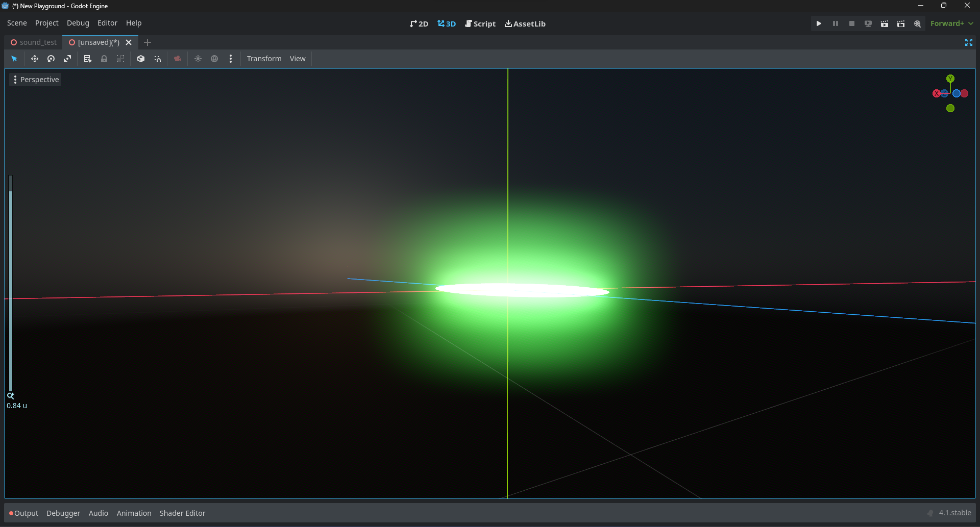This screenshot has height=527, width=980.
Task: Open the Perspective view dropdown
Action: (35, 80)
